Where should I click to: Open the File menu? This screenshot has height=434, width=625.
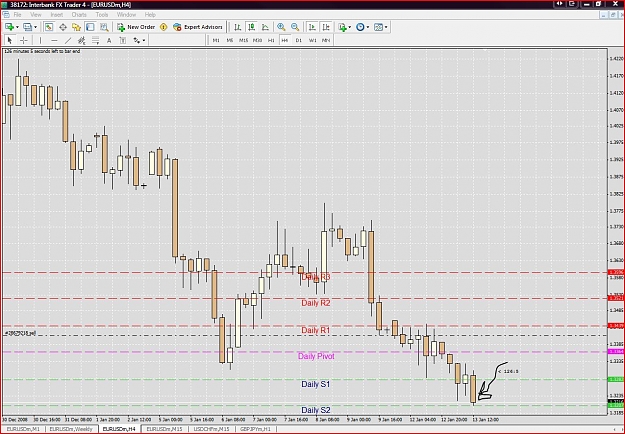(18, 15)
